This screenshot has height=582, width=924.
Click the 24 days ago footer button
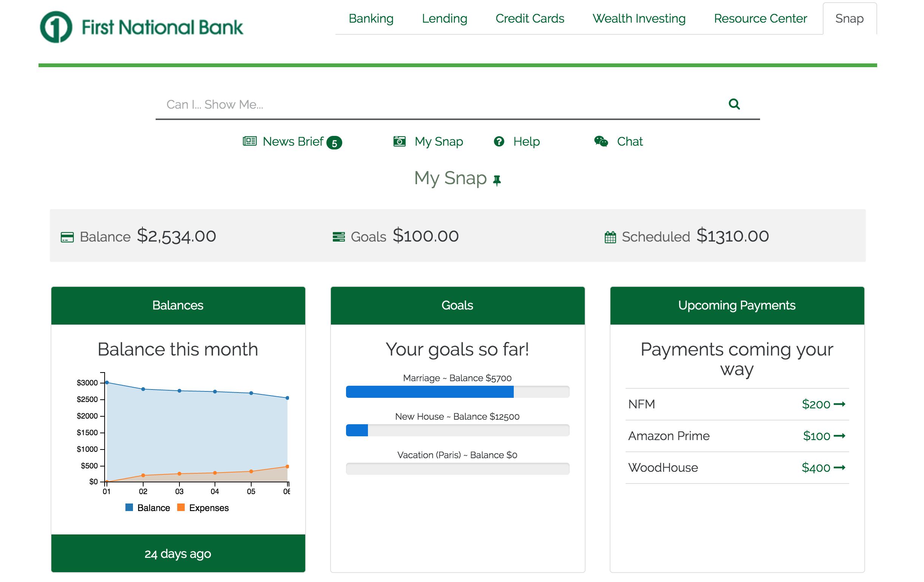(x=178, y=553)
